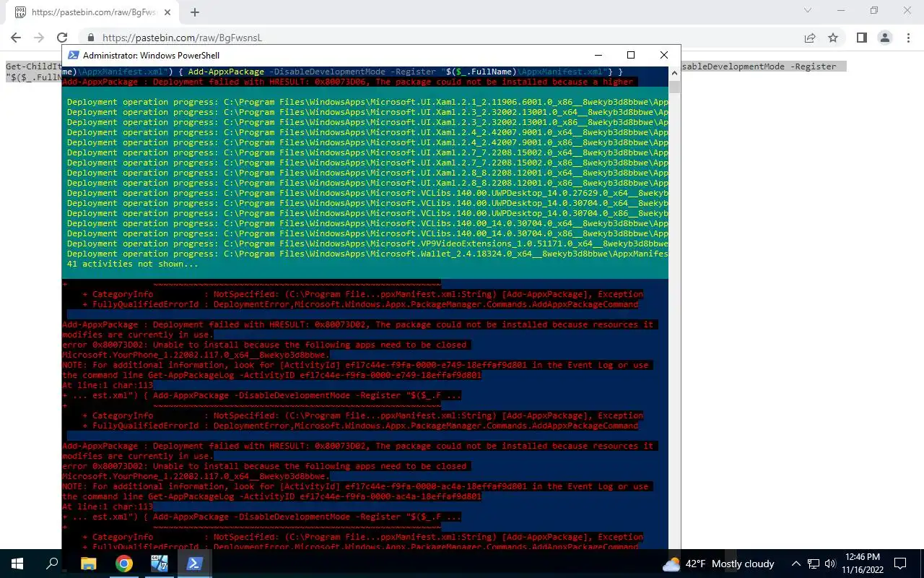Open Chrome side panel
This screenshot has width=924, height=578.
pos(861,38)
